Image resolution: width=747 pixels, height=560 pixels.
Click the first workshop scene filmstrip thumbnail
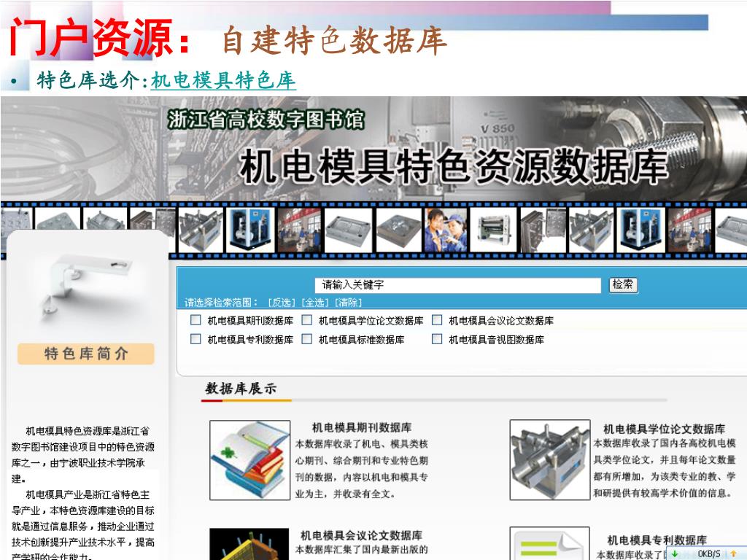tap(299, 230)
